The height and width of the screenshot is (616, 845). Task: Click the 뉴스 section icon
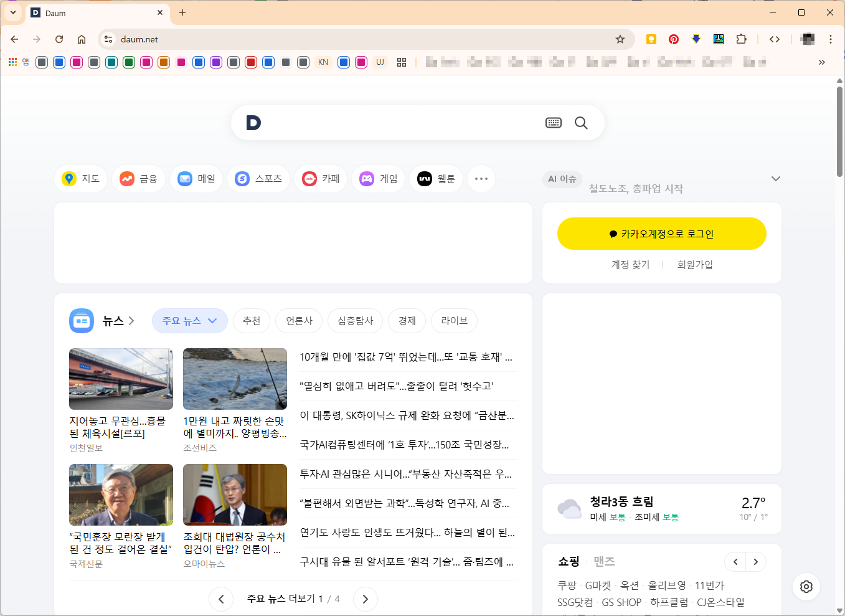pos(82,321)
